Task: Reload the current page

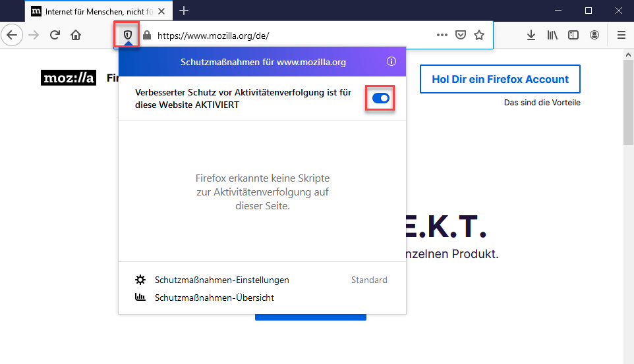Action: click(x=55, y=35)
